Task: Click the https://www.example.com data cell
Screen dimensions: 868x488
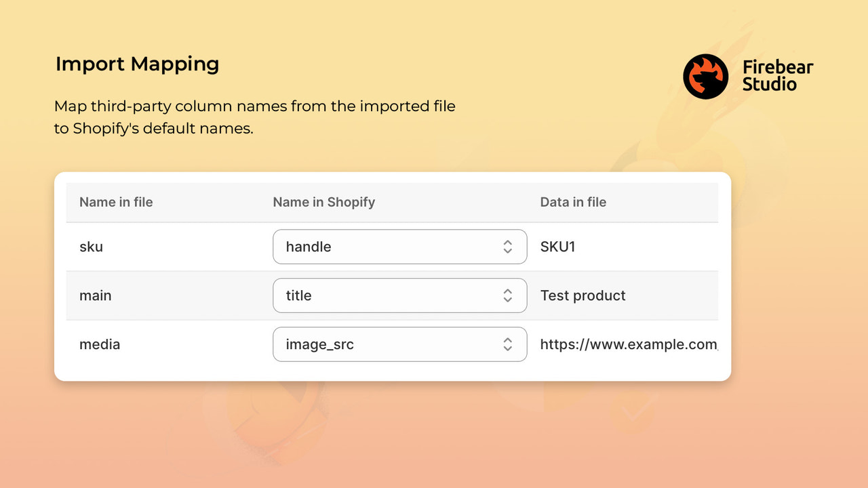Action: [x=629, y=344]
